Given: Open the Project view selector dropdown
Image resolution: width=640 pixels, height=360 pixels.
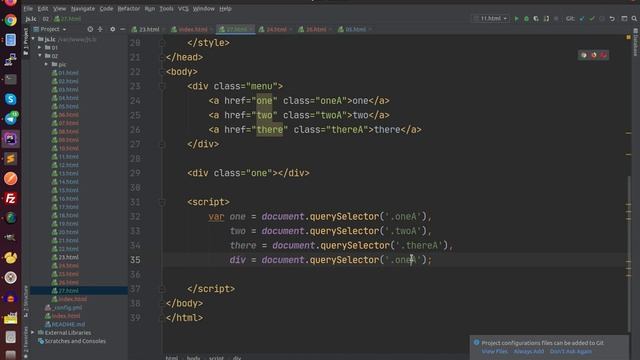Looking at the screenshot, I should click(50, 29).
